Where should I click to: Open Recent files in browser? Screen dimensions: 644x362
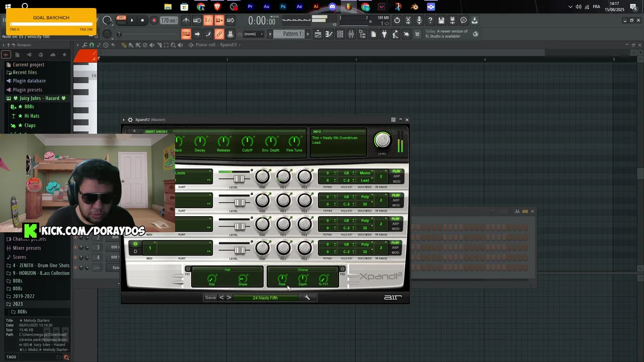(25, 72)
